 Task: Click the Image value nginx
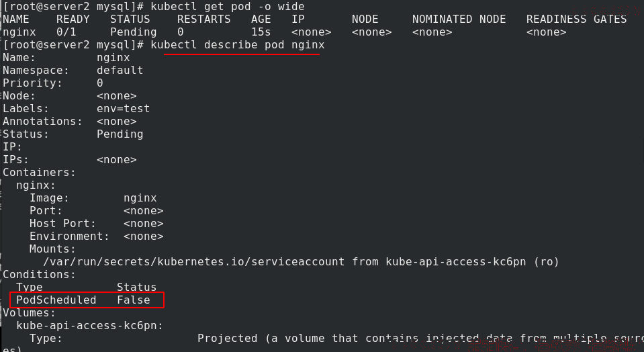pos(140,198)
